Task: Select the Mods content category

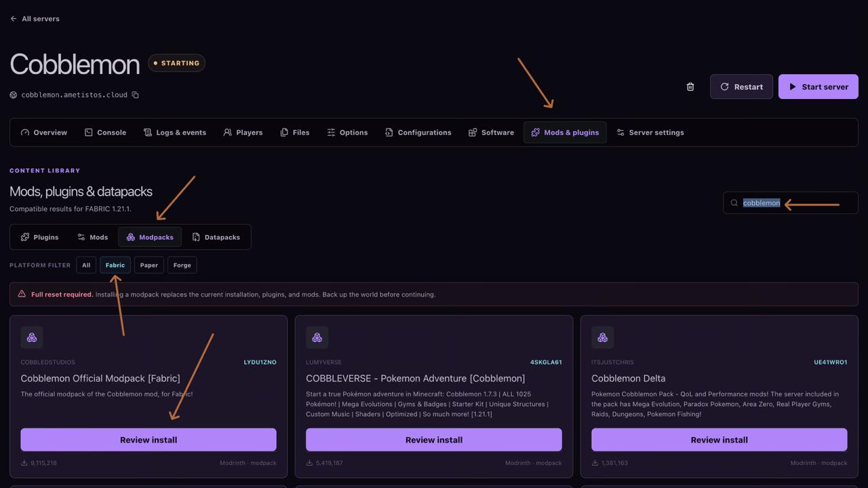Action: click(92, 238)
